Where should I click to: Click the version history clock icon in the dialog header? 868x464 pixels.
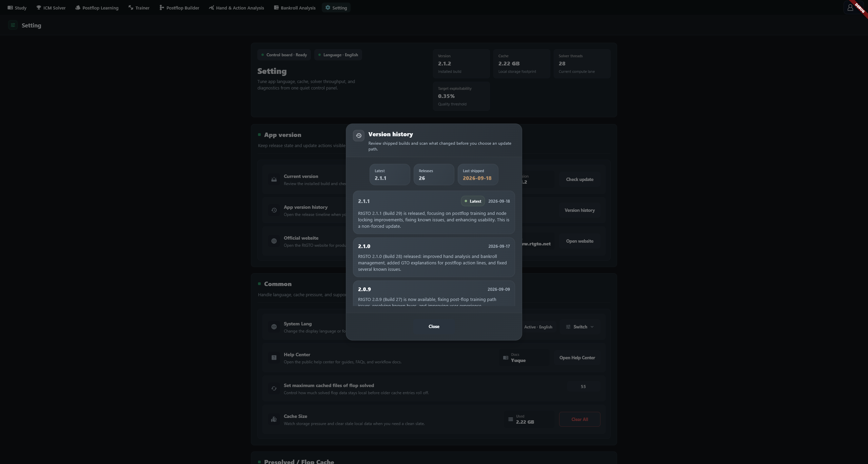click(x=359, y=136)
